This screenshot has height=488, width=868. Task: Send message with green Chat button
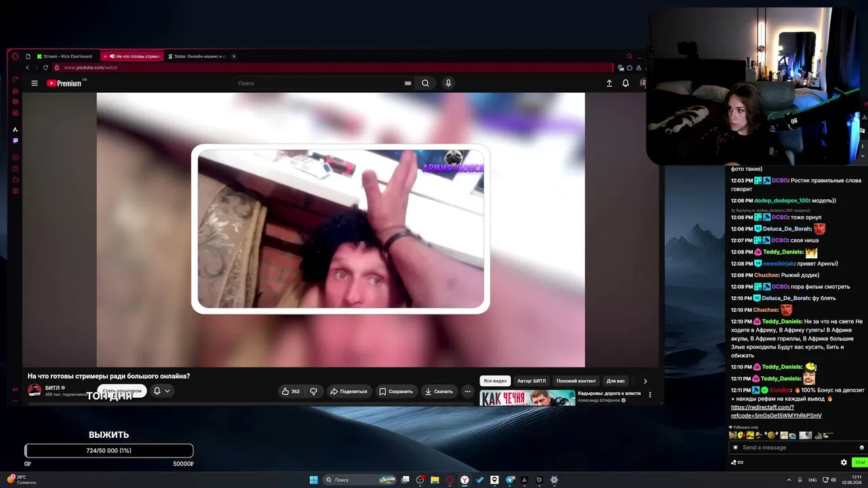(859, 462)
